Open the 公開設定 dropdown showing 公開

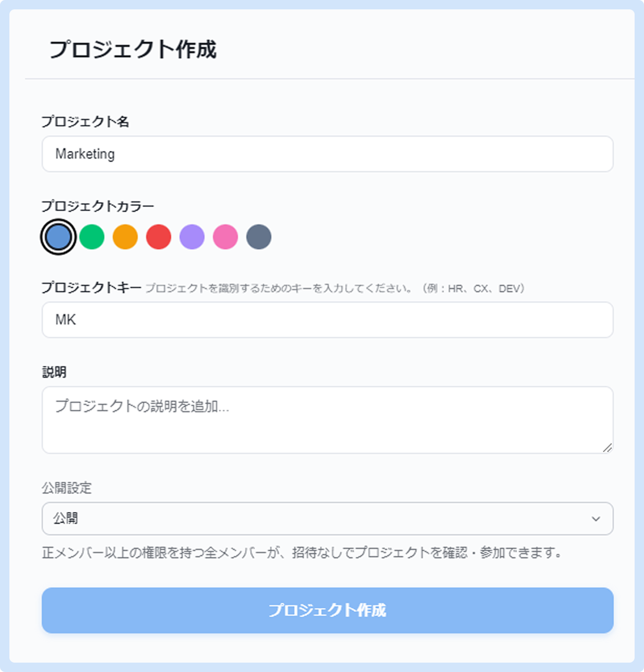(327, 519)
